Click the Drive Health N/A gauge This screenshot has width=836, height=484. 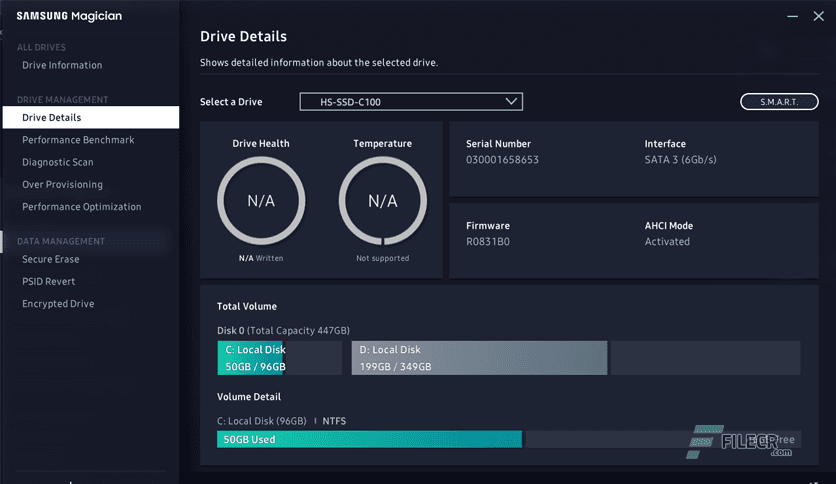(261, 201)
